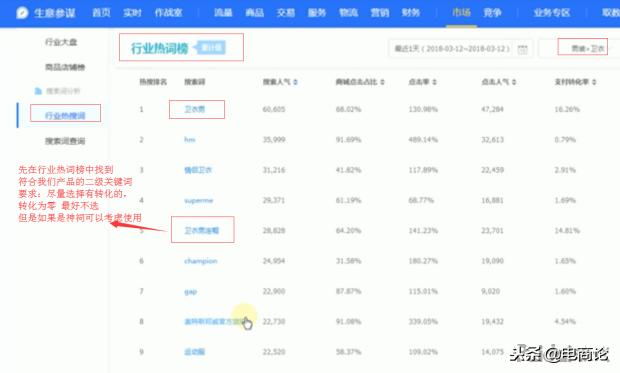Switch to the 服务 section
Viewport: 620px width, 373px height.
pyautogui.click(x=317, y=13)
